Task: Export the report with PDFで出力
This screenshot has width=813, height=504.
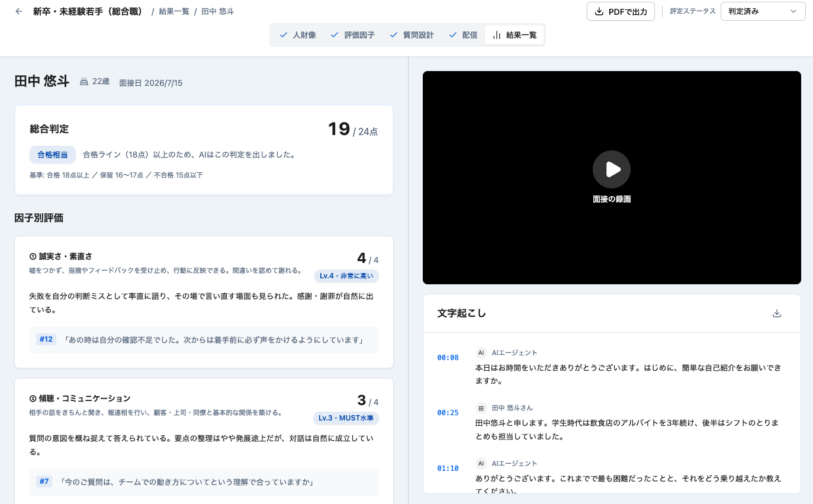Action: click(621, 11)
